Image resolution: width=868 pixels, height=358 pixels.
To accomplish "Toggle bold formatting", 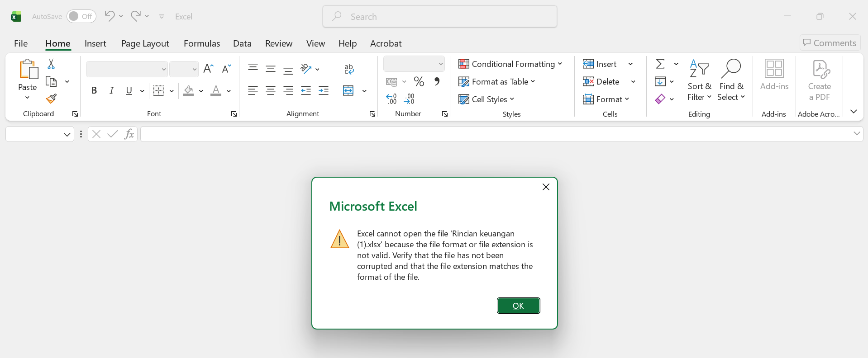I will 94,90.
